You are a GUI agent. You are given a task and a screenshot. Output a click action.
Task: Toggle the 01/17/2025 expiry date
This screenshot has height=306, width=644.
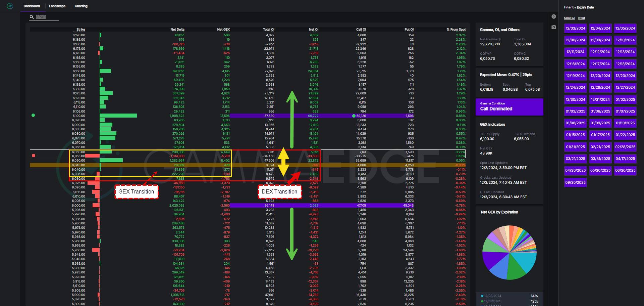click(x=600, y=135)
